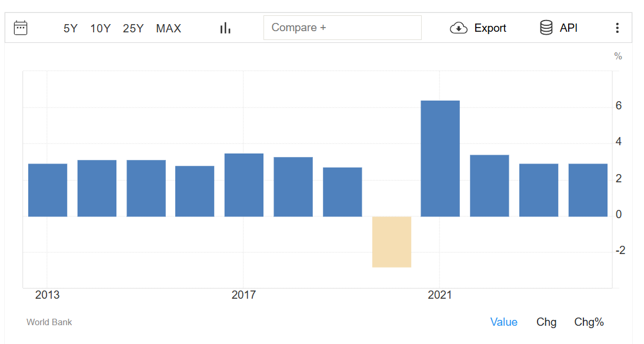The image size is (644, 344).
Task: Click the cloud download Export icon
Action: [458, 28]
